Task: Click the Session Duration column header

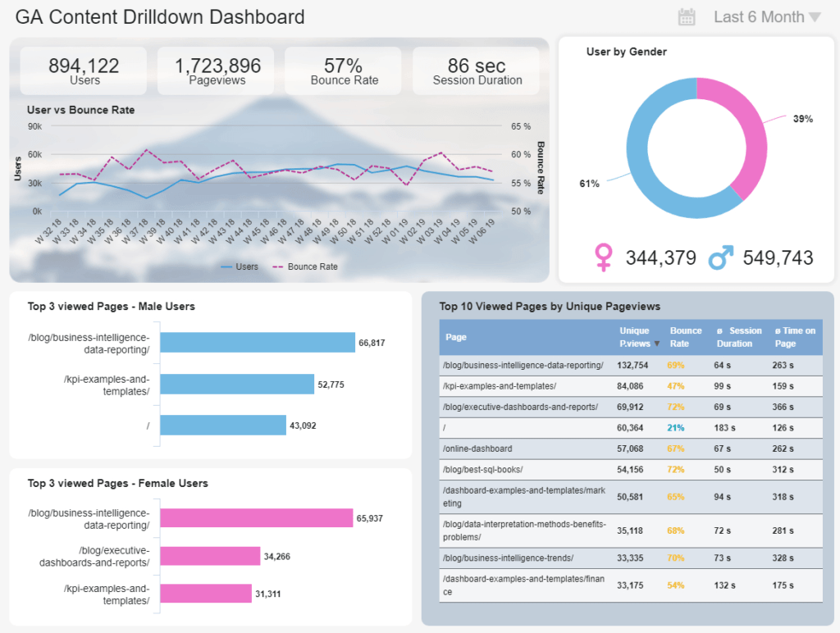Action: [738, 337]
